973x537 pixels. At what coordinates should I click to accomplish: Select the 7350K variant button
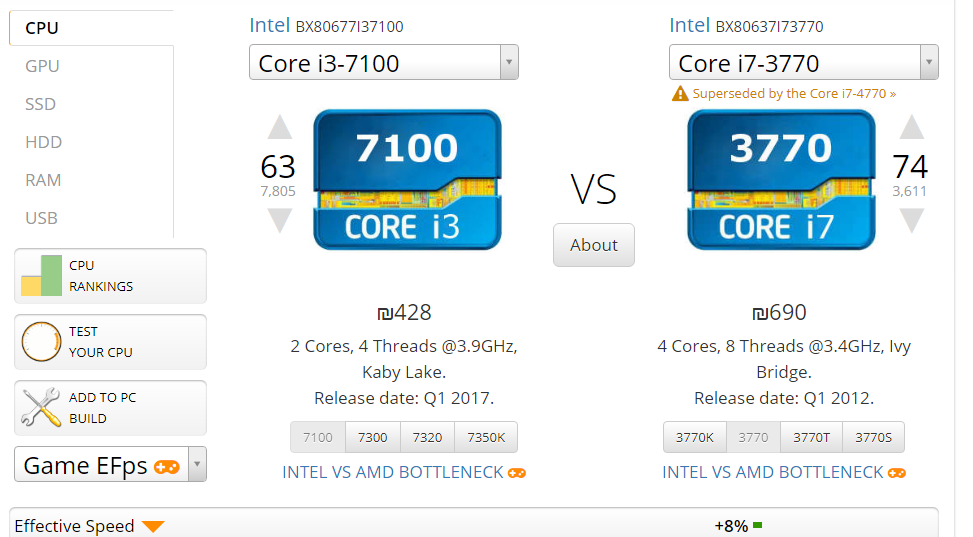pyautogui.click(x=486, y=438)
